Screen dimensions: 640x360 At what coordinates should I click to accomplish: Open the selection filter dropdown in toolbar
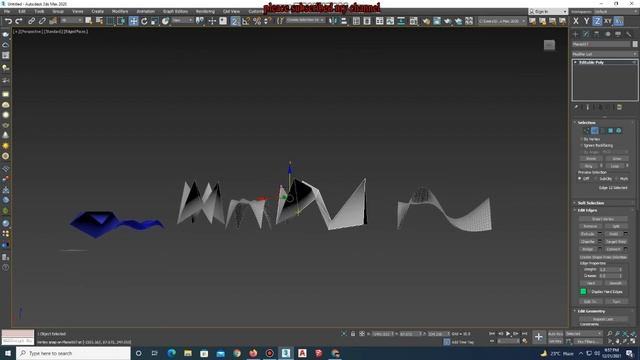[x=70, y=20]
